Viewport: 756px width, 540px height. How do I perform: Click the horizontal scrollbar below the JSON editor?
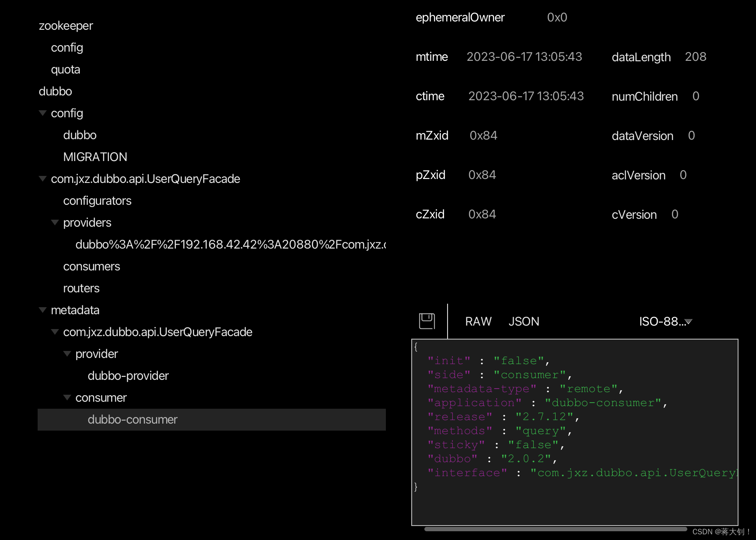556,529
